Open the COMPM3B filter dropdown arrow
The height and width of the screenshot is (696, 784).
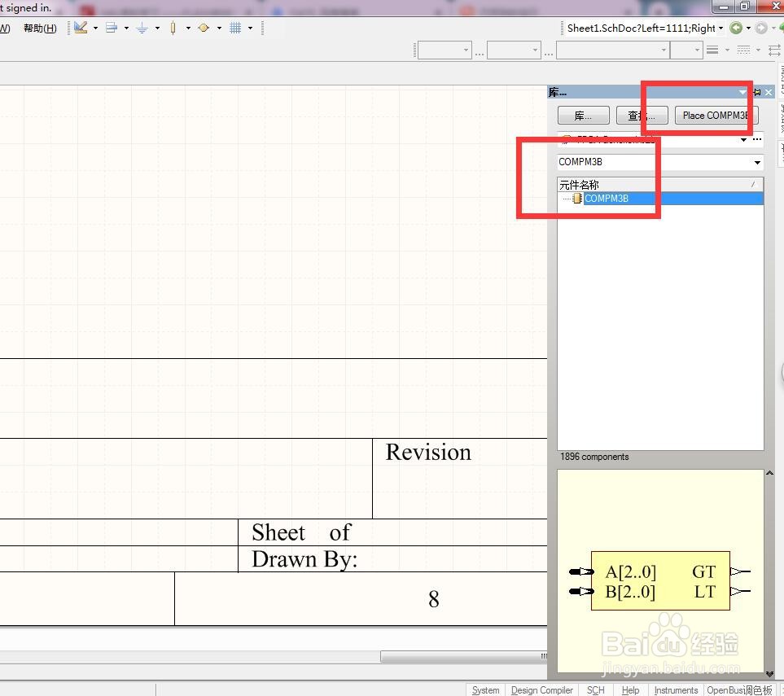(757, 163)
